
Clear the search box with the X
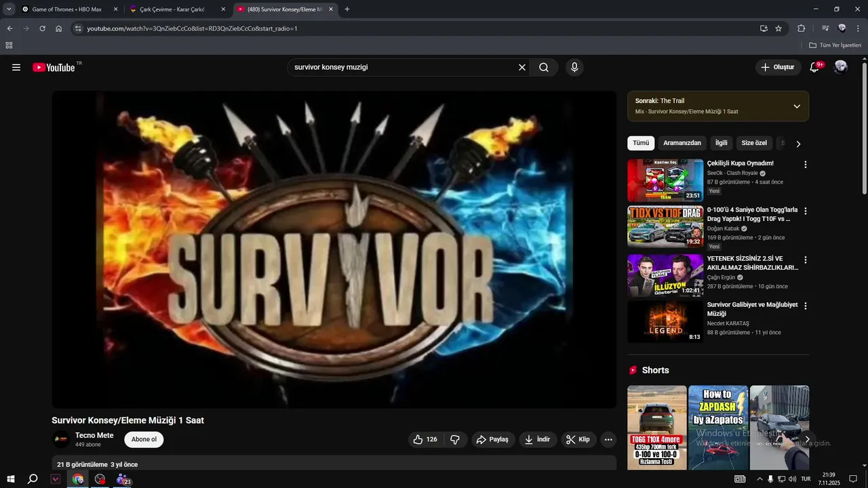(x=522, y=67)
